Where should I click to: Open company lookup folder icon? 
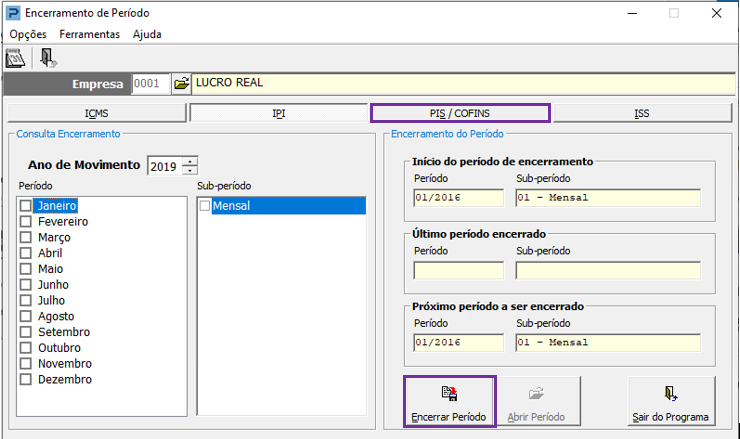[181, 84]
